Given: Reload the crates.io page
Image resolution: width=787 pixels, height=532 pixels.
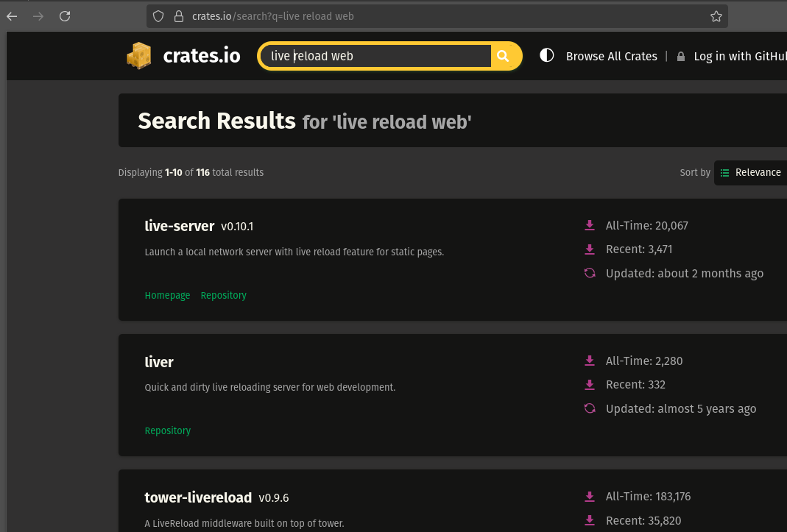Looking at the screenshot, I should [x=65, y=17].
